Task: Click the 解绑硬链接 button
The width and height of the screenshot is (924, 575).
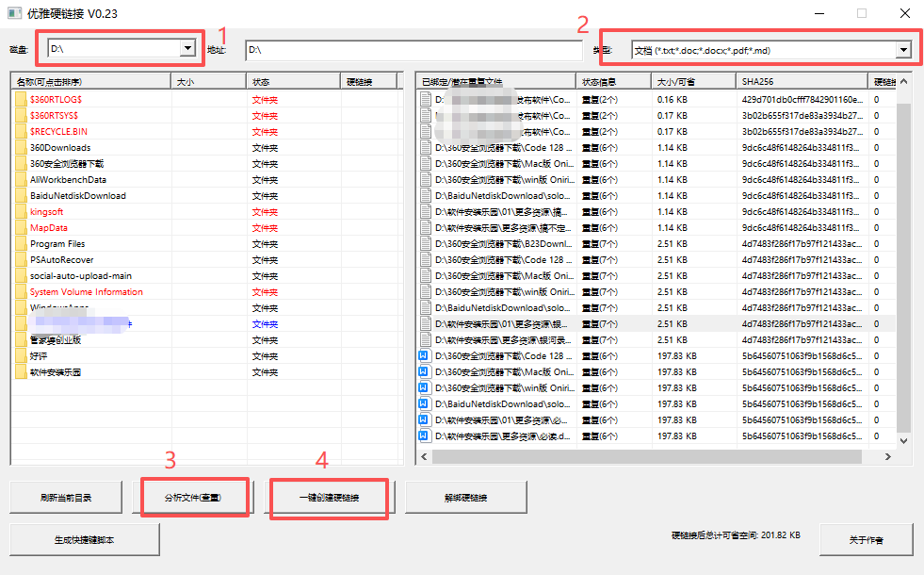Action: click(x=465, y=497)
